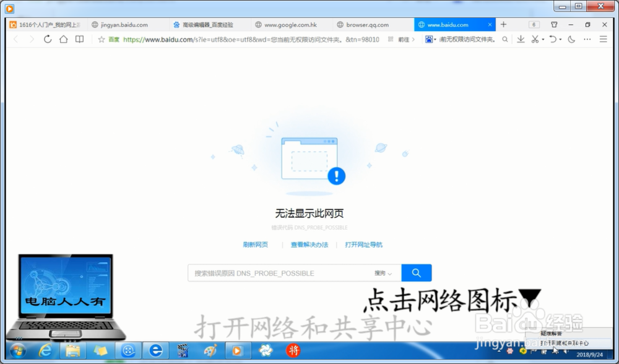Open a new tab with the plus button

(503, 25)
